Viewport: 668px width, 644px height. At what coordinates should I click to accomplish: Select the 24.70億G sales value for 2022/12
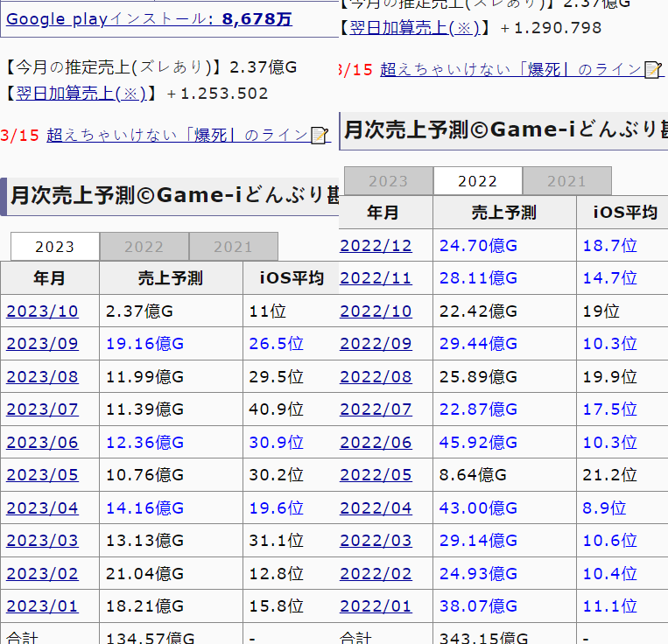[x=478, y=246]
